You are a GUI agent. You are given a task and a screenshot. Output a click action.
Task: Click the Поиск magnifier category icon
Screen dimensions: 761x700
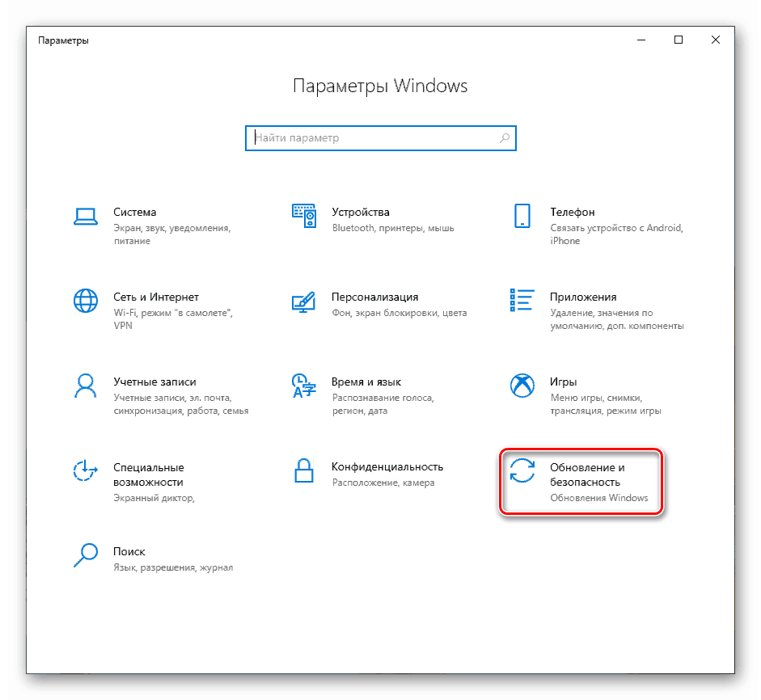point(86,555)
